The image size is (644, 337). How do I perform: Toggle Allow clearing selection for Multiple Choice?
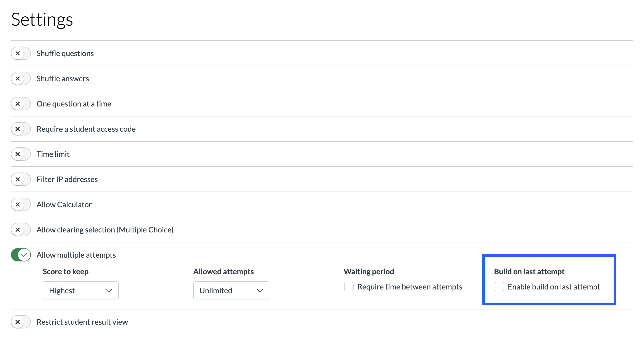coord(21,230)
